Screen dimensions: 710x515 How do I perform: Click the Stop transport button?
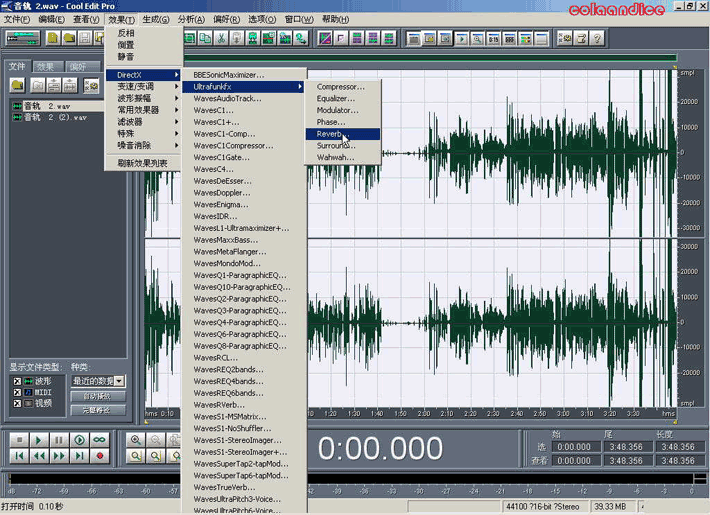18,440
